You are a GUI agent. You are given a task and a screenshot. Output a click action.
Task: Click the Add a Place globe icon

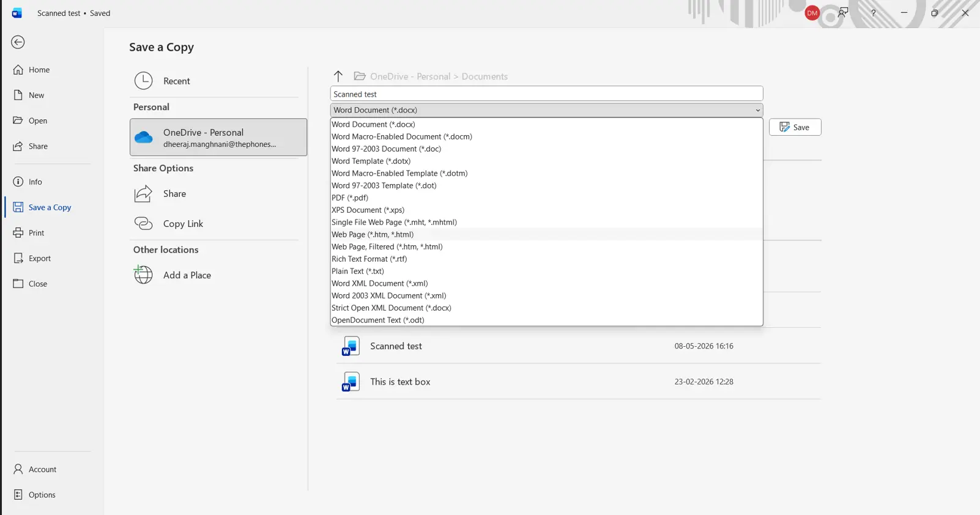point(143,275)
